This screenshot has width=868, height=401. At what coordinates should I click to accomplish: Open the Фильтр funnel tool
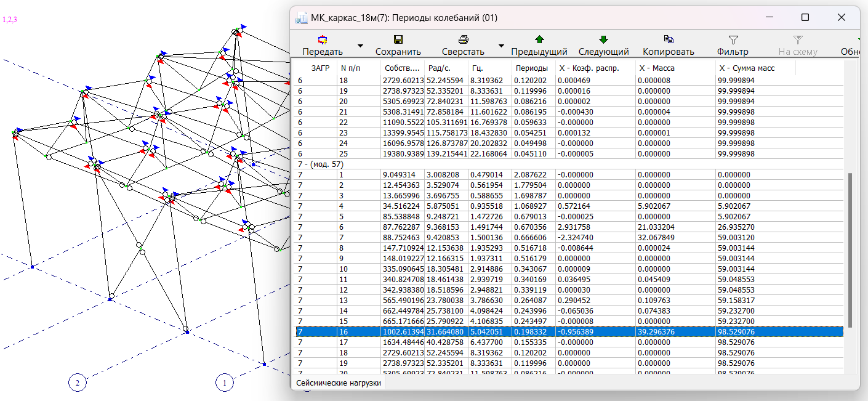point(733,40)
